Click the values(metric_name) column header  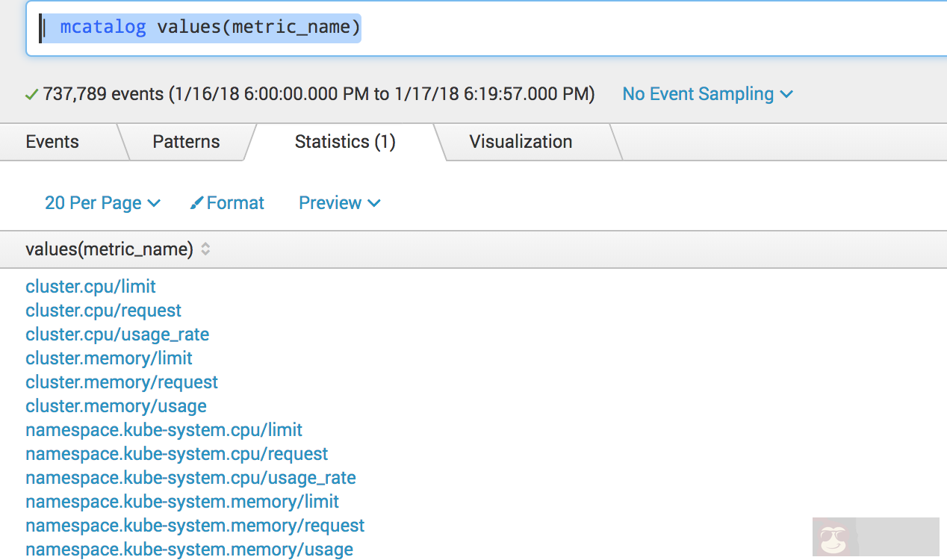click(x=111, y=250)
